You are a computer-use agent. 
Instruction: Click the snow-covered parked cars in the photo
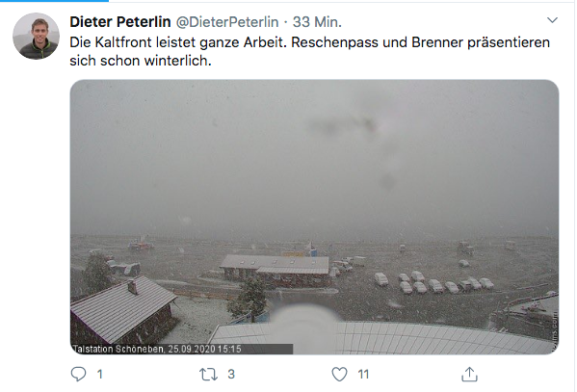(x=434, y=282)
